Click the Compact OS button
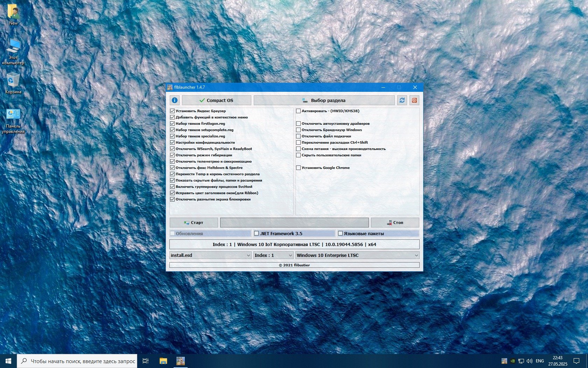This screenshot has height=368, width=588. pyautogui.click(x=216, y=100)
